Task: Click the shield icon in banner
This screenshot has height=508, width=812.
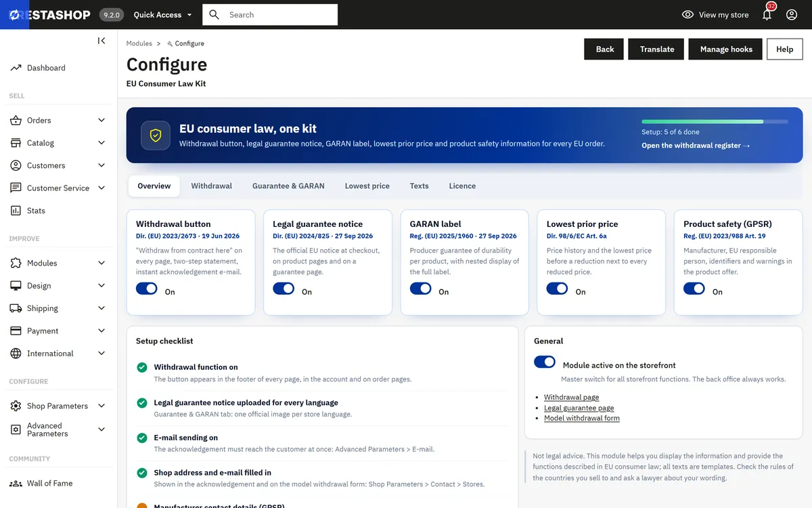Action: (156, 135)
